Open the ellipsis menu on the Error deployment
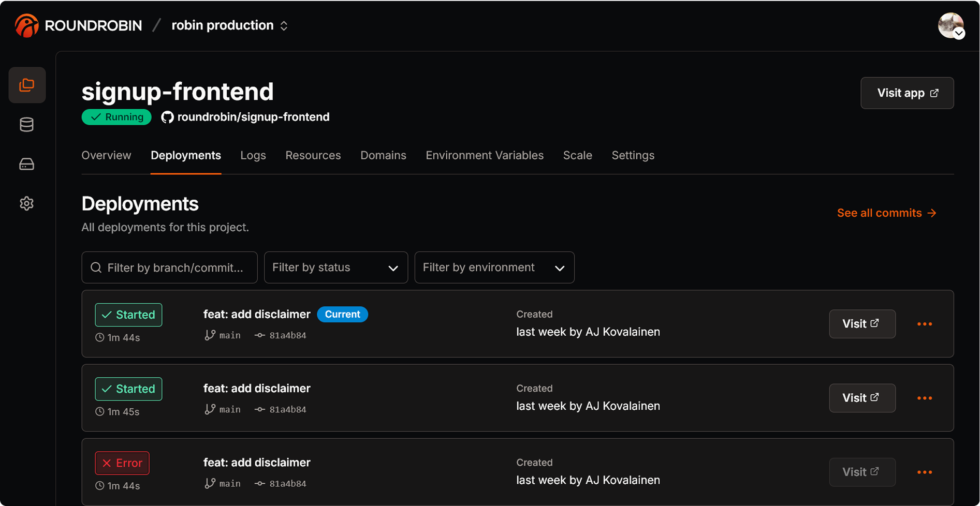 tap(925, 472)
